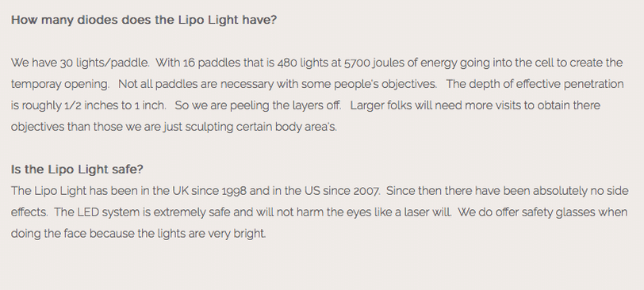Click the year '2007' in the text

click(x=366, y=191)
